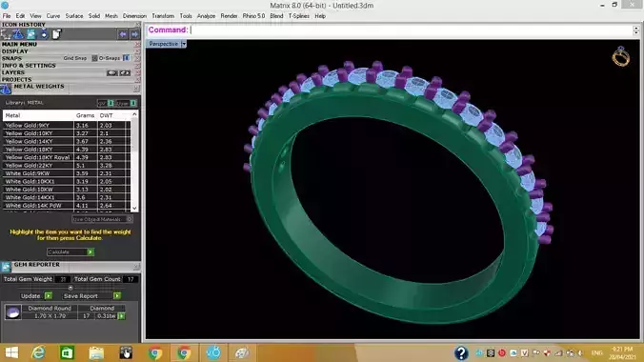
Task: Click the blue question mark help icon in the tray
Action: click(x=461, y=353)
